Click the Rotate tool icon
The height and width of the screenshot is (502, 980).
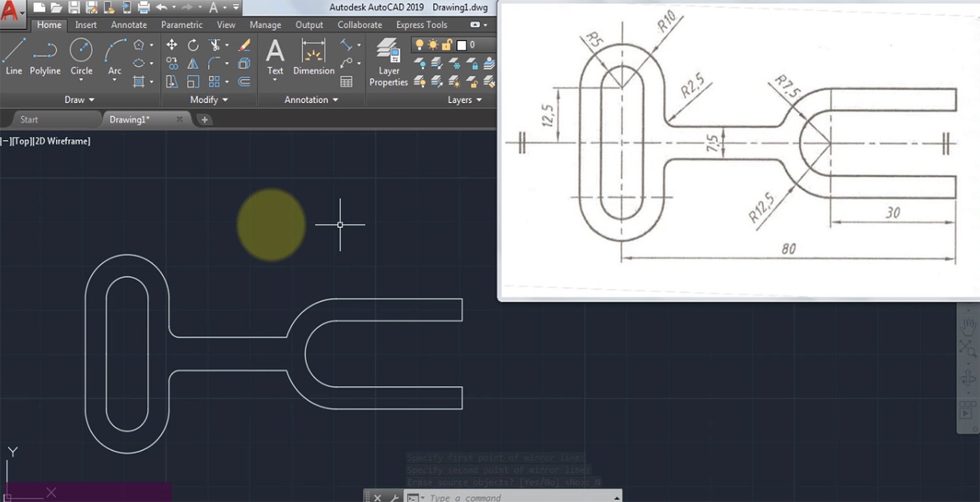193,44
